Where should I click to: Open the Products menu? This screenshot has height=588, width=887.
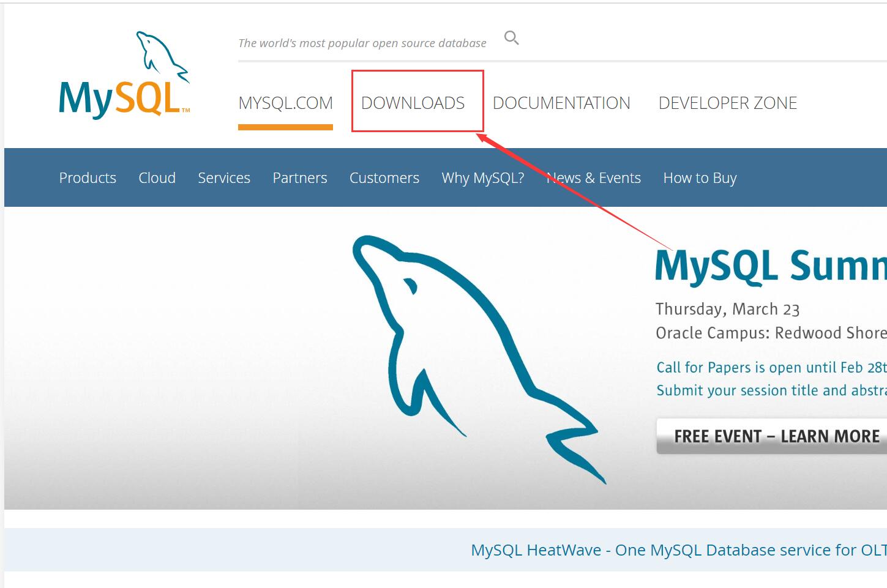point(88,177)
